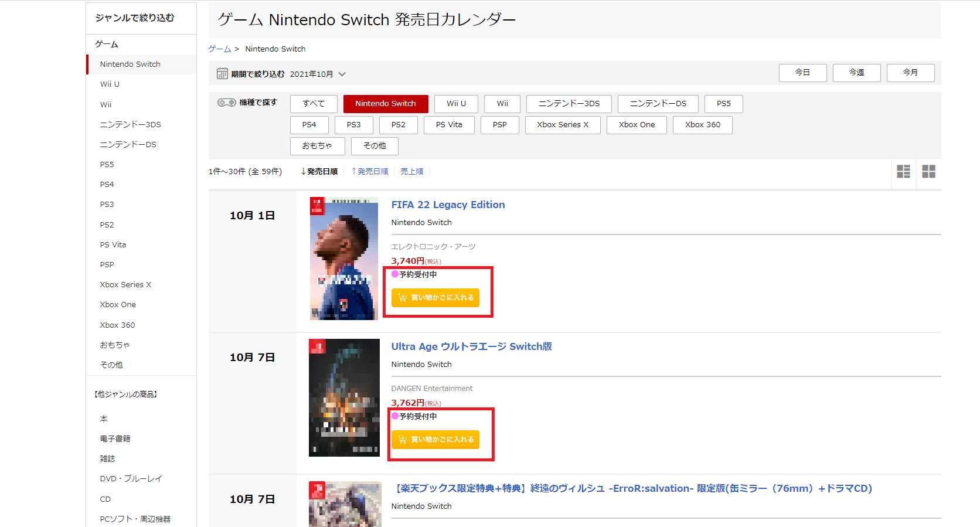Click the Ultra Age cover thumbnail

[x=344, y=398]
